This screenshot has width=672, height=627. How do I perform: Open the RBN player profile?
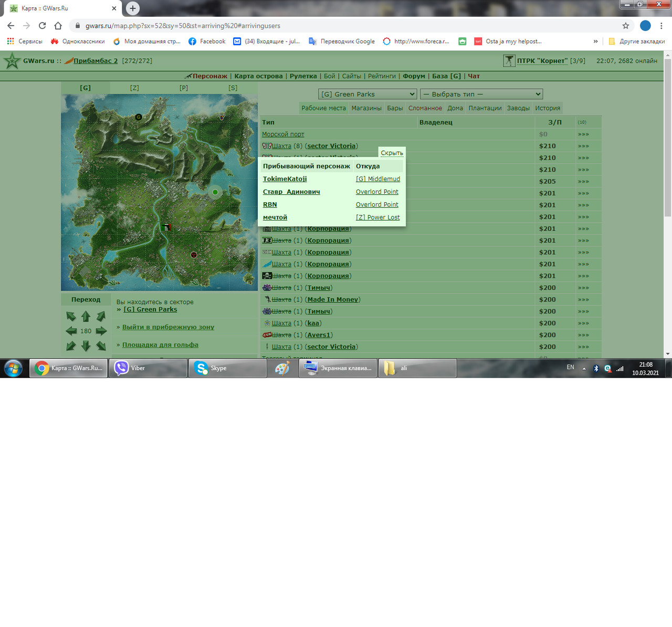270,205
